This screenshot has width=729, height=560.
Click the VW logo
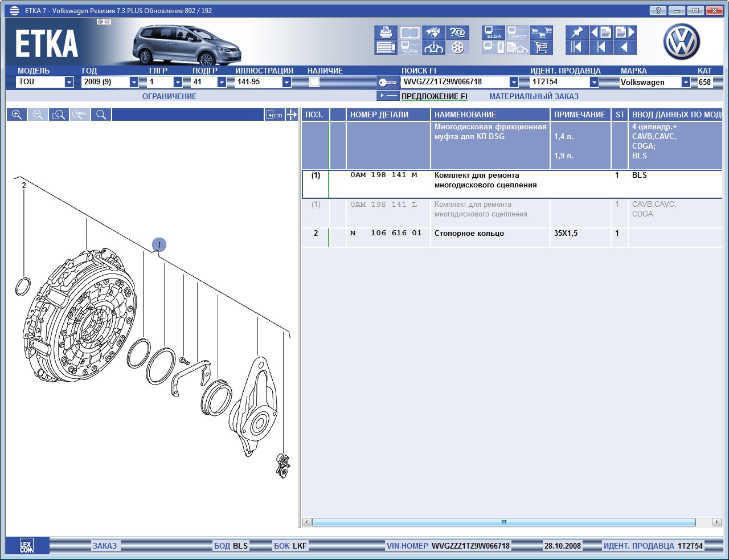point(682,42)
